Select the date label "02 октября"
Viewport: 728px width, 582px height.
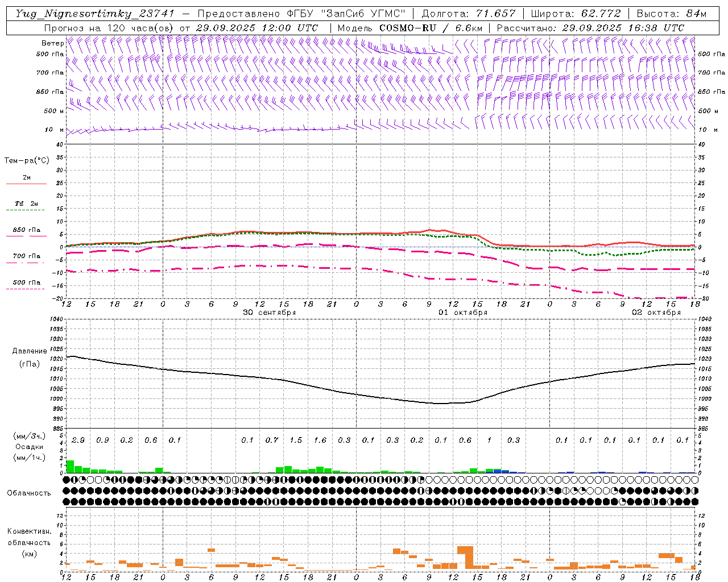pos(656,313)
